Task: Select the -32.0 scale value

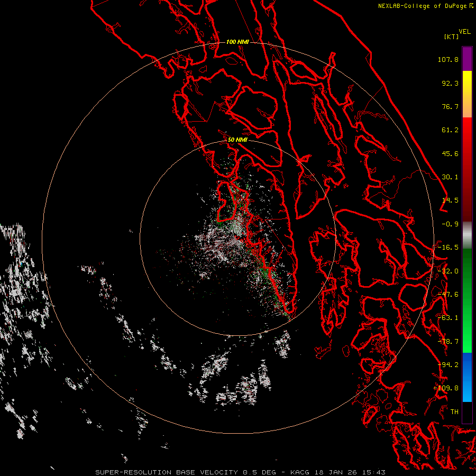Action: coord(448,271)
